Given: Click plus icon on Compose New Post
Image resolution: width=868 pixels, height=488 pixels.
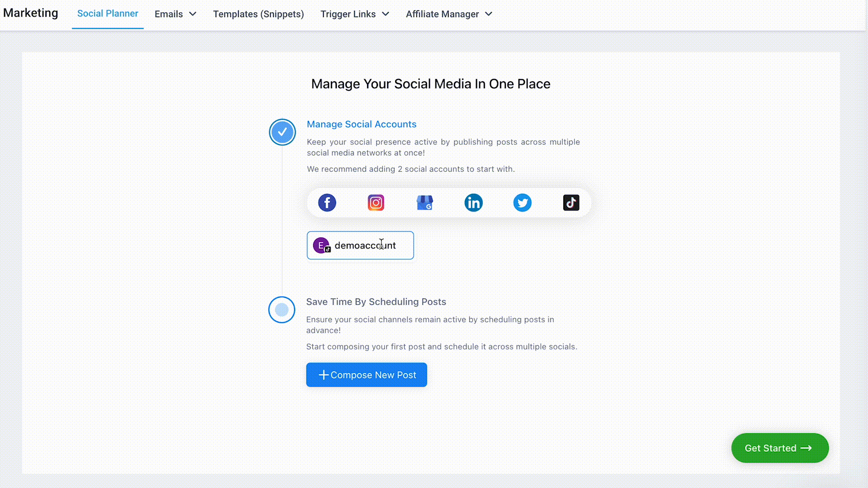Looking at the screenshot, I should click(x=323, y=375).
